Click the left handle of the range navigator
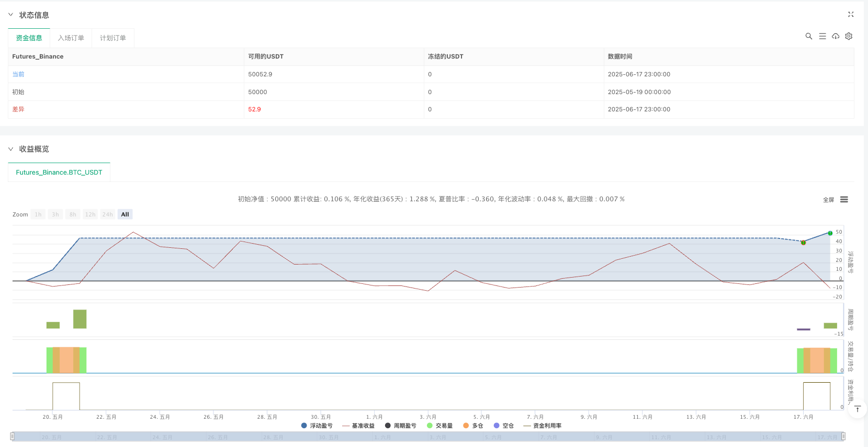The width and height of the screenshot is (868, 447). (x=13, y=437)
